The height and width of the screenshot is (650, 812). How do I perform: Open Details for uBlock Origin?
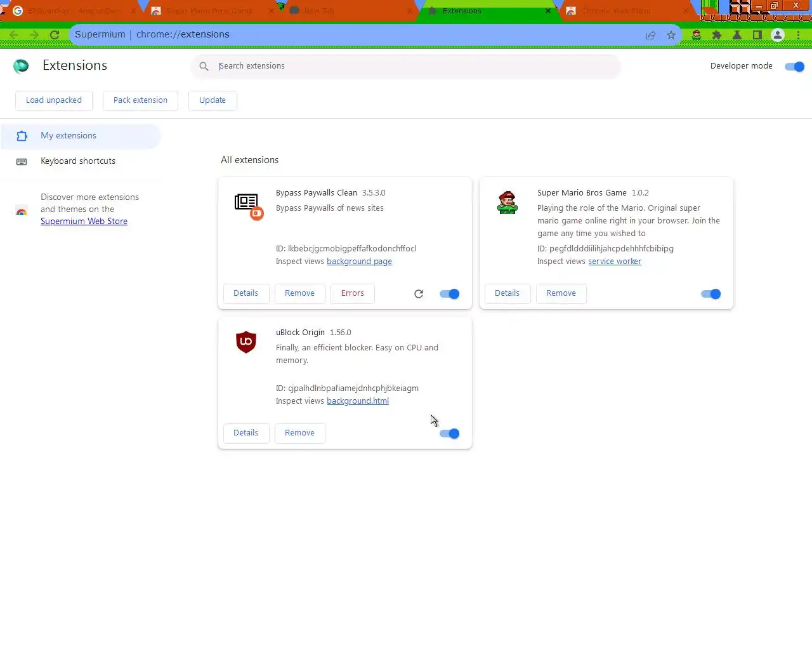pyautogui.click(x=246, y=433)
